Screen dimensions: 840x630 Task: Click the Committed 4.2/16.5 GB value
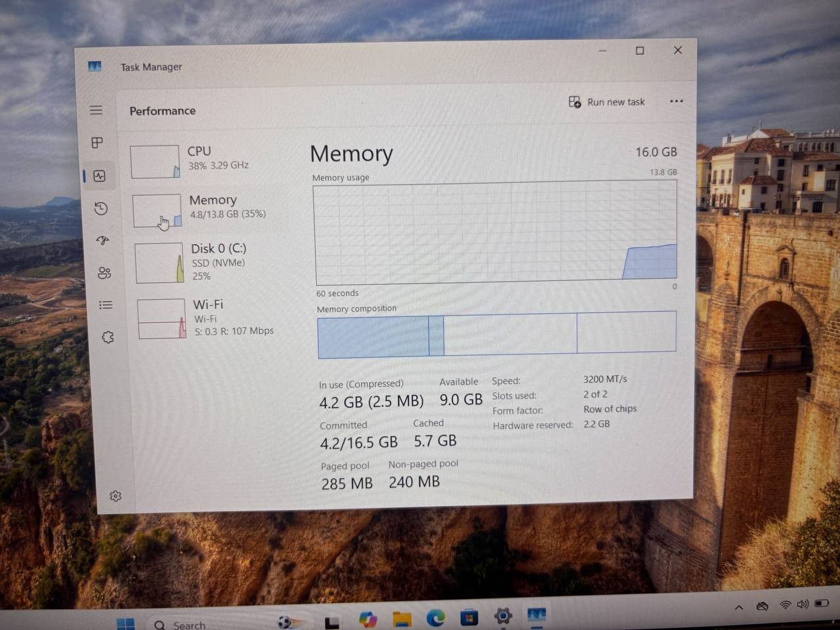coord(359,443)
